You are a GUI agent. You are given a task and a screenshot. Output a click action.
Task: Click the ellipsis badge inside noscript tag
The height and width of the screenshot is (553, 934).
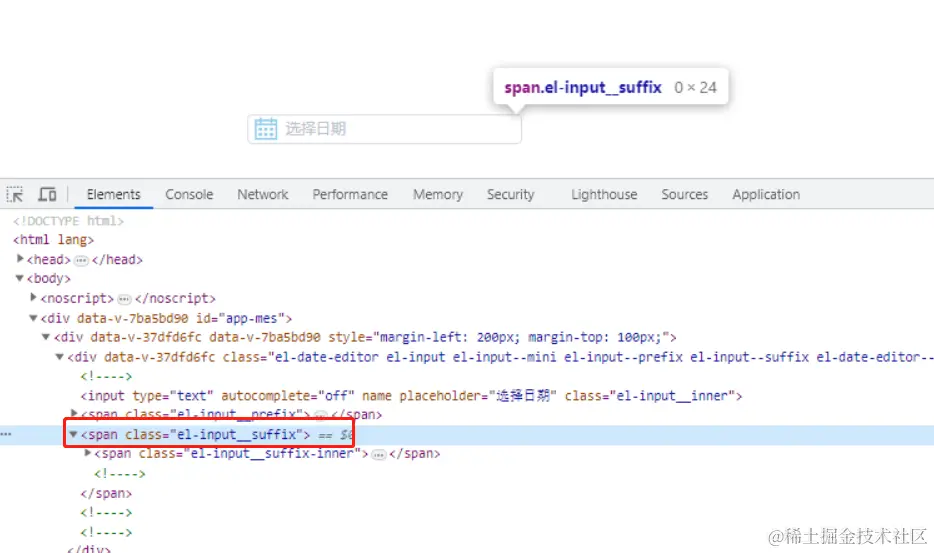124,299
